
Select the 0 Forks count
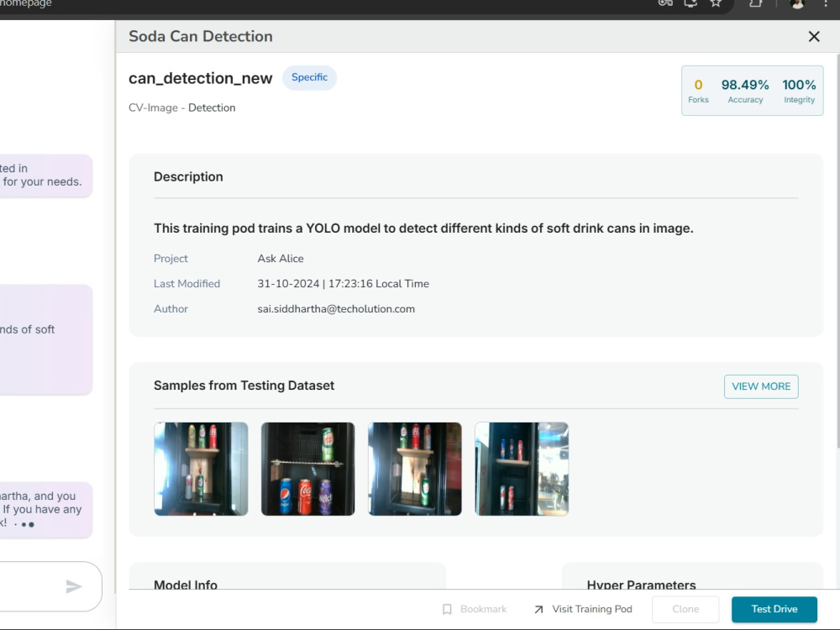(698, 85)
